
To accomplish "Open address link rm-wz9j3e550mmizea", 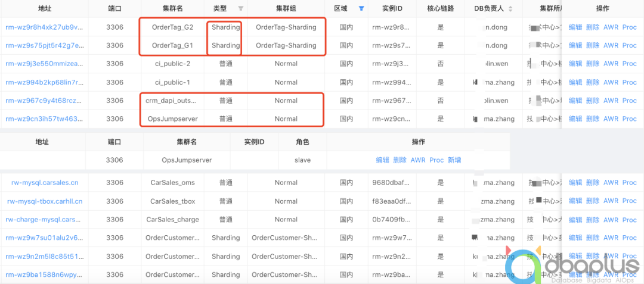I will (44, 64).
